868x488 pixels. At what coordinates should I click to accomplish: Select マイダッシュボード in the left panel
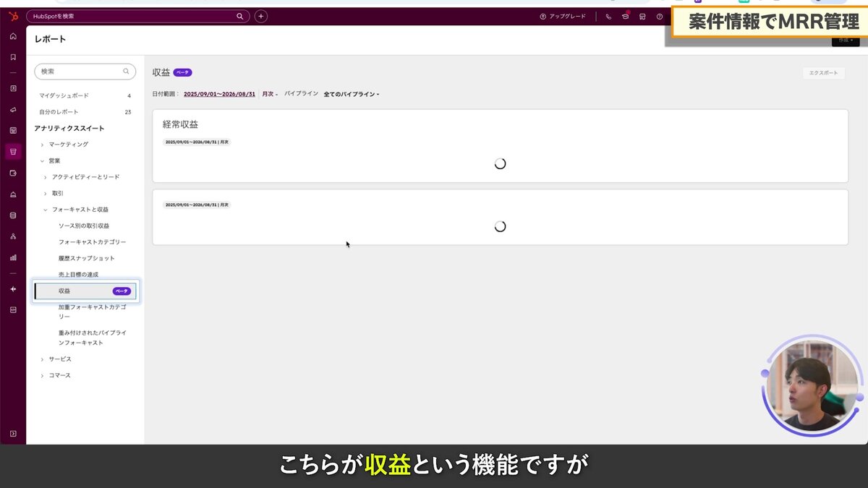pos(65,95)
